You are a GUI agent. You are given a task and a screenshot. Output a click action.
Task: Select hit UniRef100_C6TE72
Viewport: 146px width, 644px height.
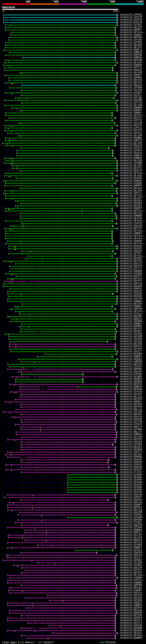[x=131, y=148]
